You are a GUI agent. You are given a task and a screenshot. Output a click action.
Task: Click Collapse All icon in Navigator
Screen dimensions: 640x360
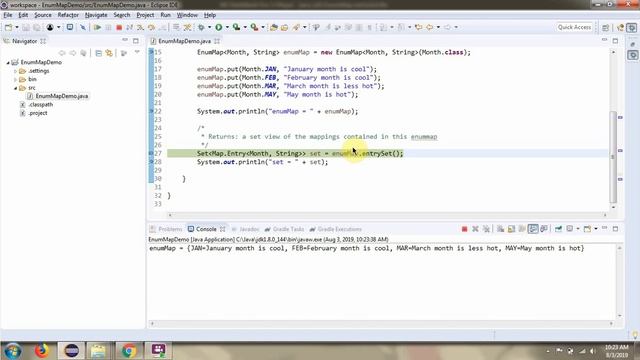[98, 53]
